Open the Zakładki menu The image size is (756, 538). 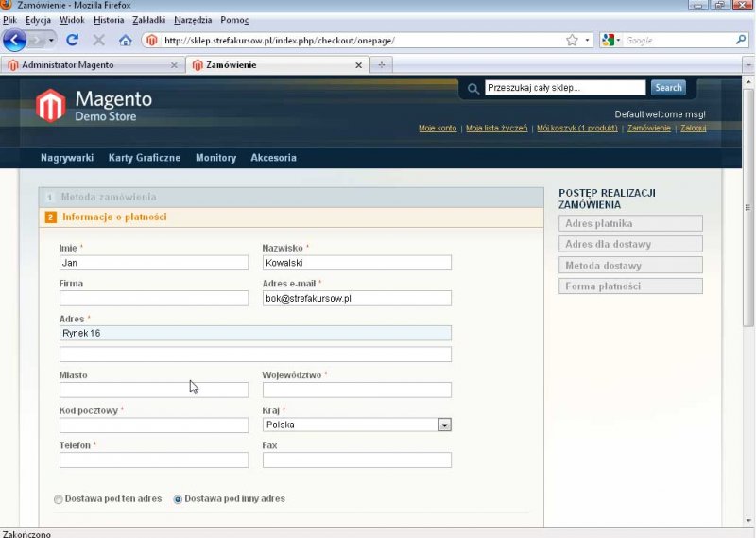149,19
